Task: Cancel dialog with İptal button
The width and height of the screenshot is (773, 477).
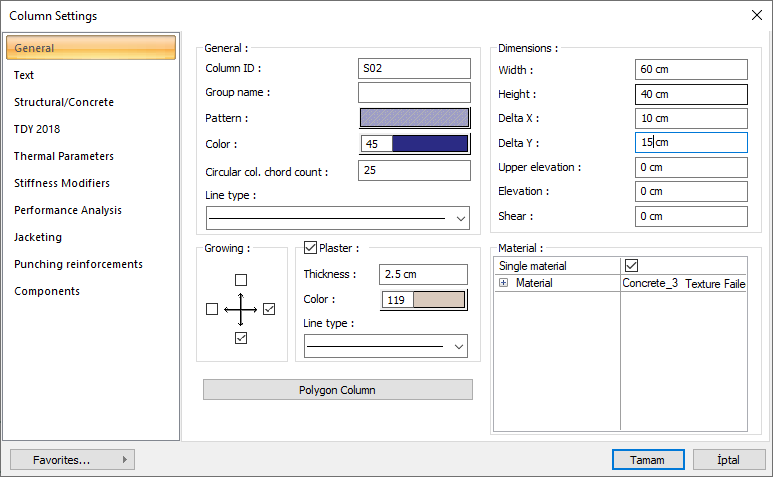Action: point(729,460)
